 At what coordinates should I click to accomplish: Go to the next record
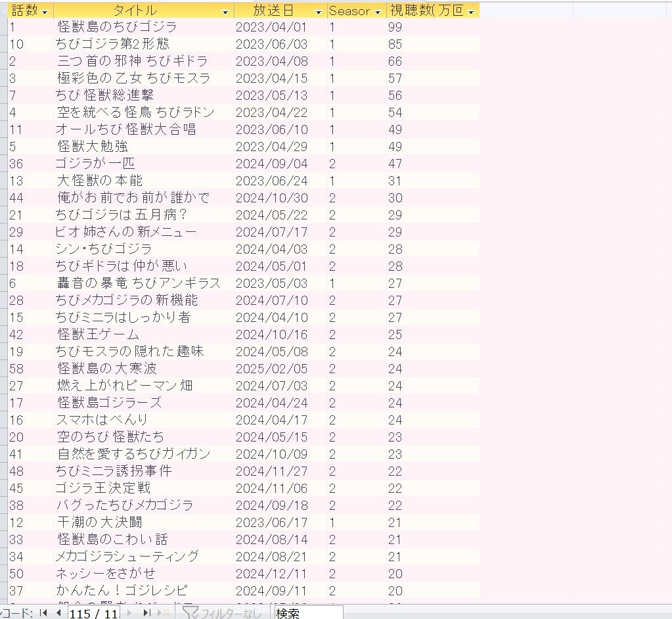tap(129, 613)
